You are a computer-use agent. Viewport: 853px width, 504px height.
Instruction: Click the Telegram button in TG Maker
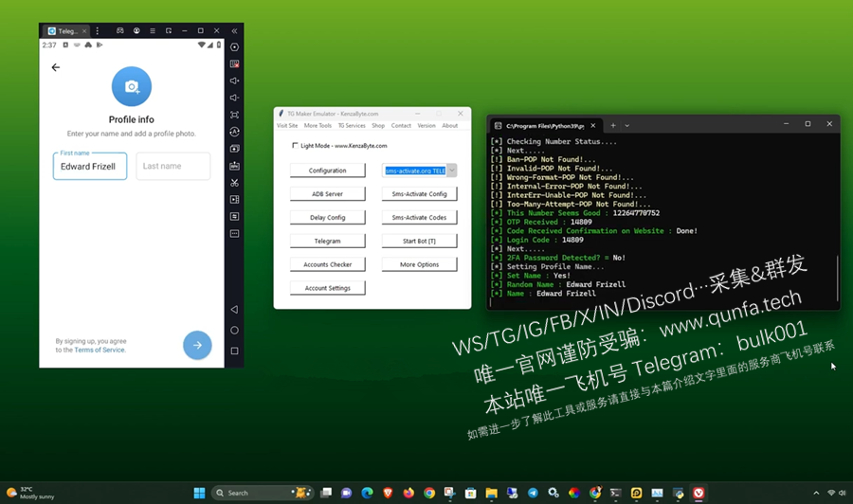pos(328,241)
